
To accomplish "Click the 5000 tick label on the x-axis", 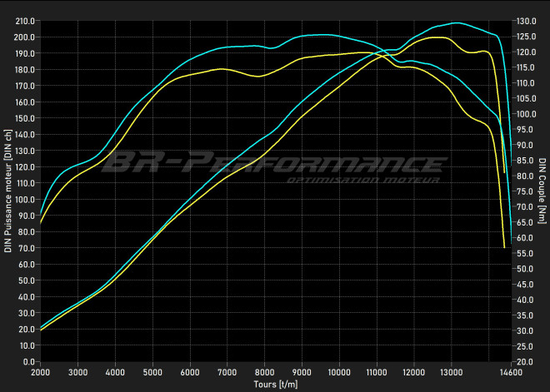I will click(152, 372).
